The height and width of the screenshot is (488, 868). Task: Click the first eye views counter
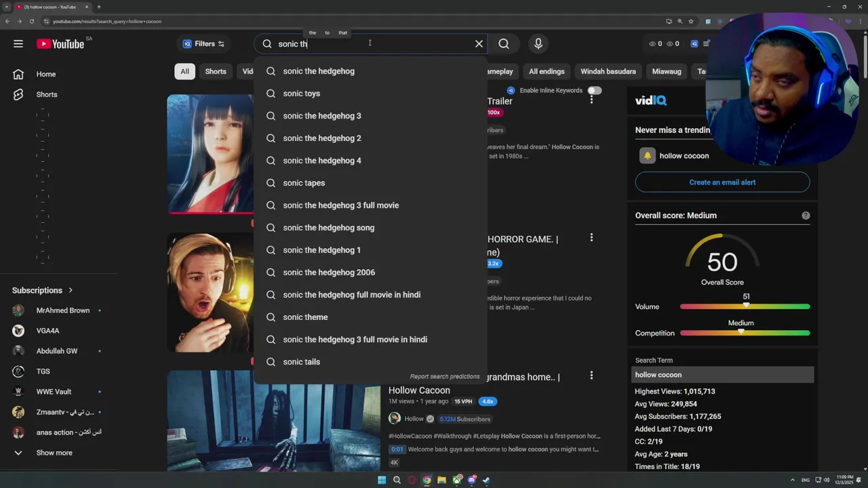(655, 44)
